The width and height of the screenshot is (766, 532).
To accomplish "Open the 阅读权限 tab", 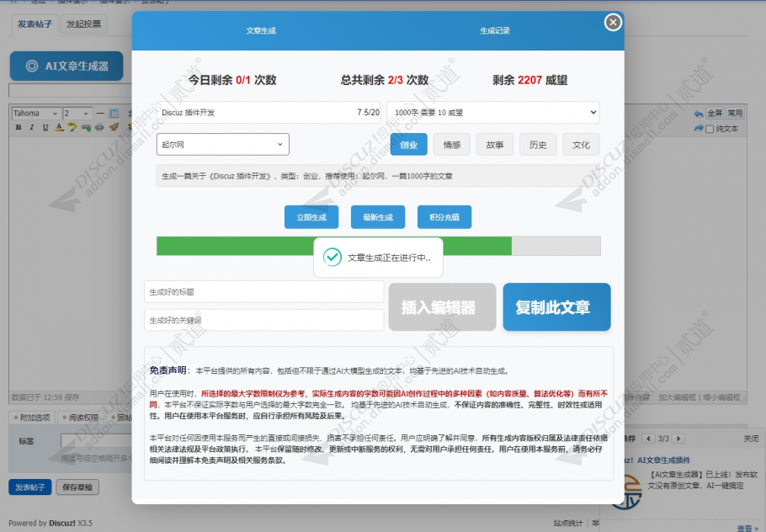I will coord(81,418).
